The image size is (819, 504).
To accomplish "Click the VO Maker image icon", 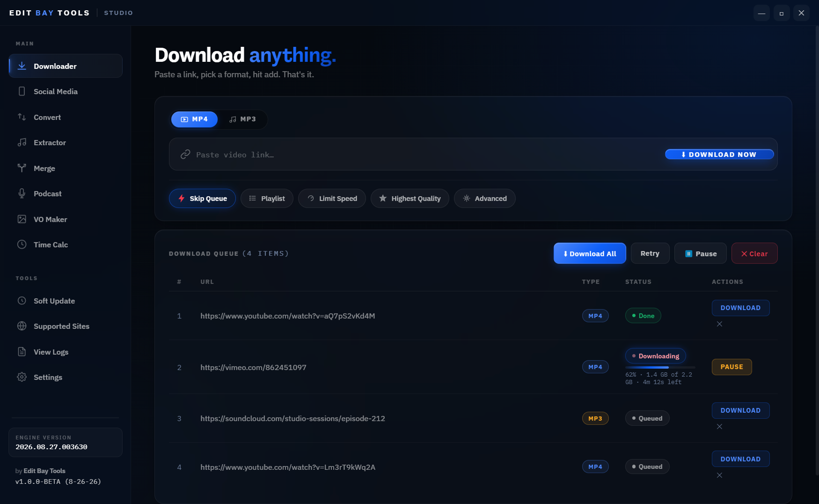I will (x=22, y=219).
